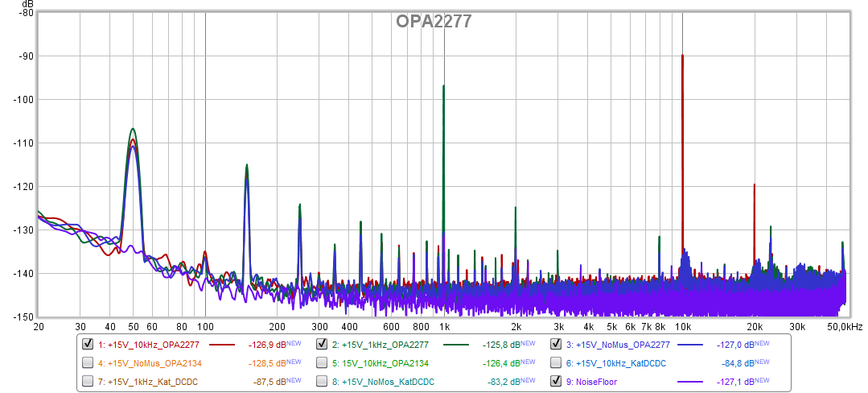Click the -83,2 dB value of trace 8

[x=504, y=382]
